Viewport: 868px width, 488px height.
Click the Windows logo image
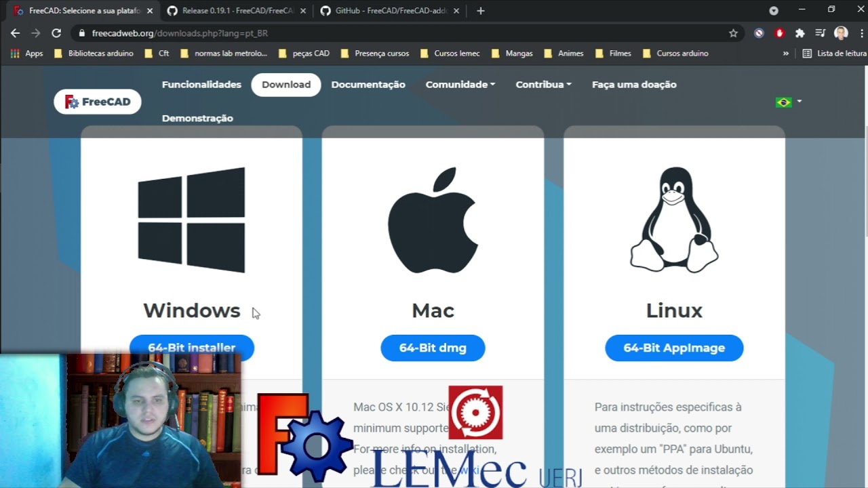pyautogui.click(x=191, y=220)
